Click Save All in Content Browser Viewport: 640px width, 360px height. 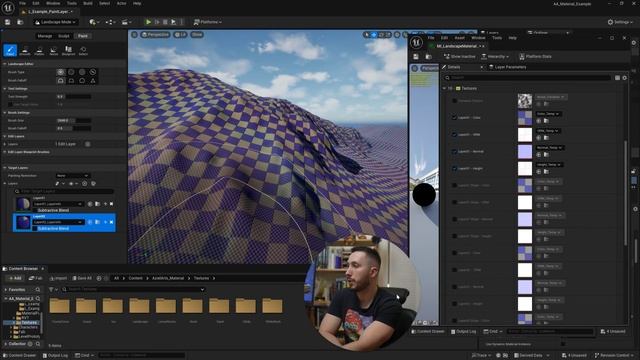coord(82,278)
